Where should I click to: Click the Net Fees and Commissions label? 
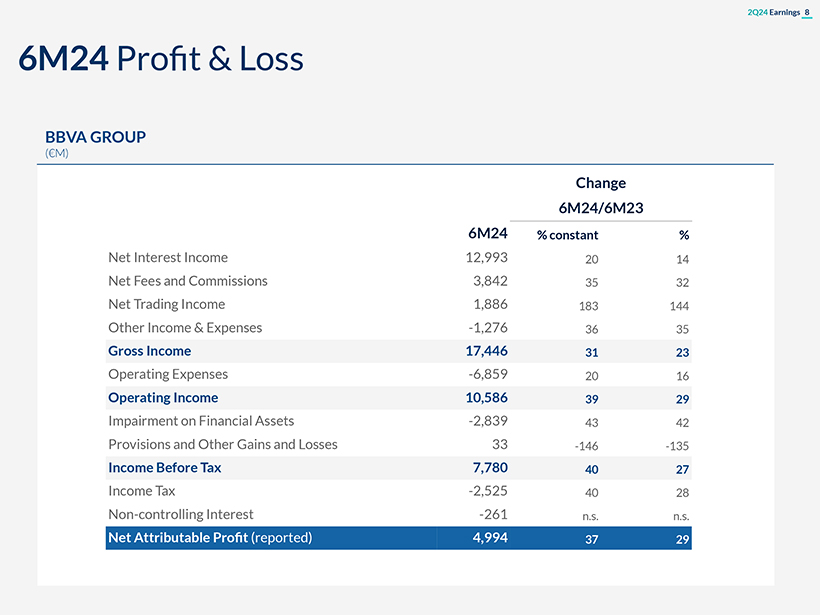188,281
